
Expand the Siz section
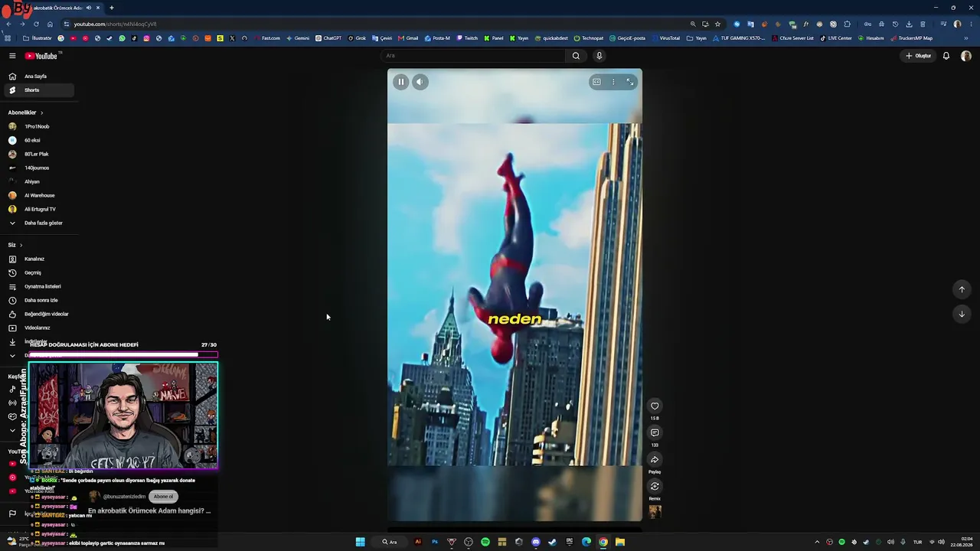pos(15,245)
